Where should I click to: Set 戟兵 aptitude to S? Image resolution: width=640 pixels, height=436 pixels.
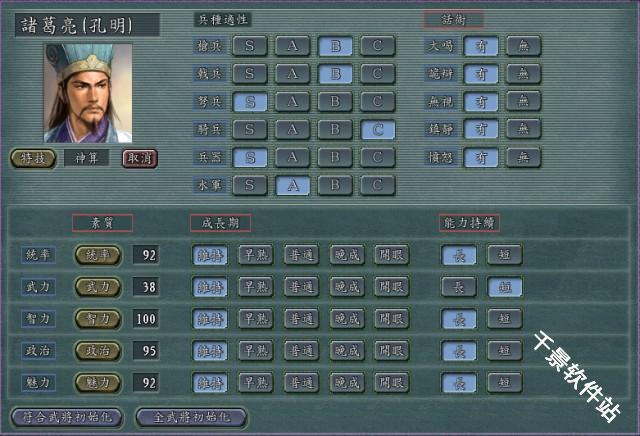pos(250,74)
